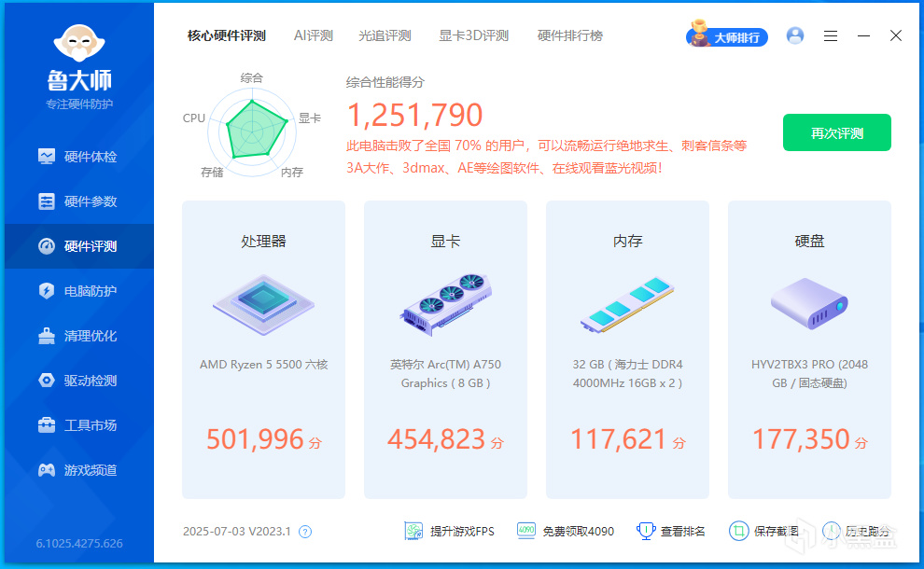Click the version date 2025-07-03 V2023.1
The image size is (924, 569).
[x=237, y=532]
